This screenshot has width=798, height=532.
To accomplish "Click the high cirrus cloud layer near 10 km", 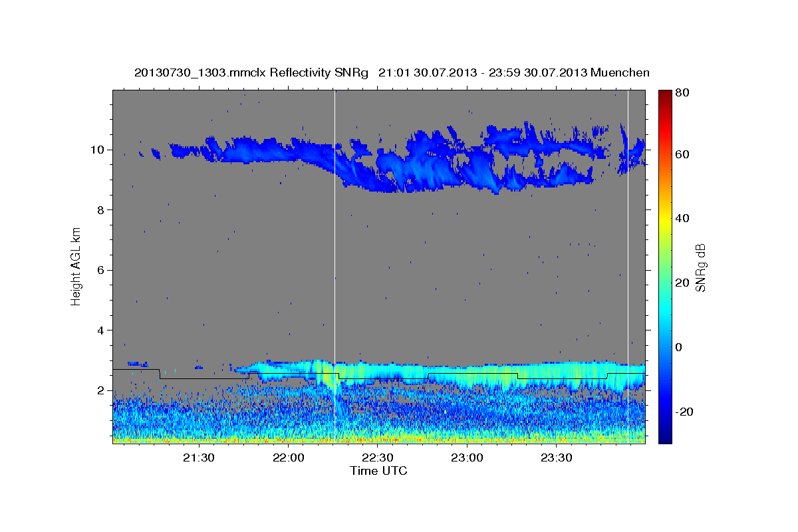I will pyautogui.click(x=406, y=158).
